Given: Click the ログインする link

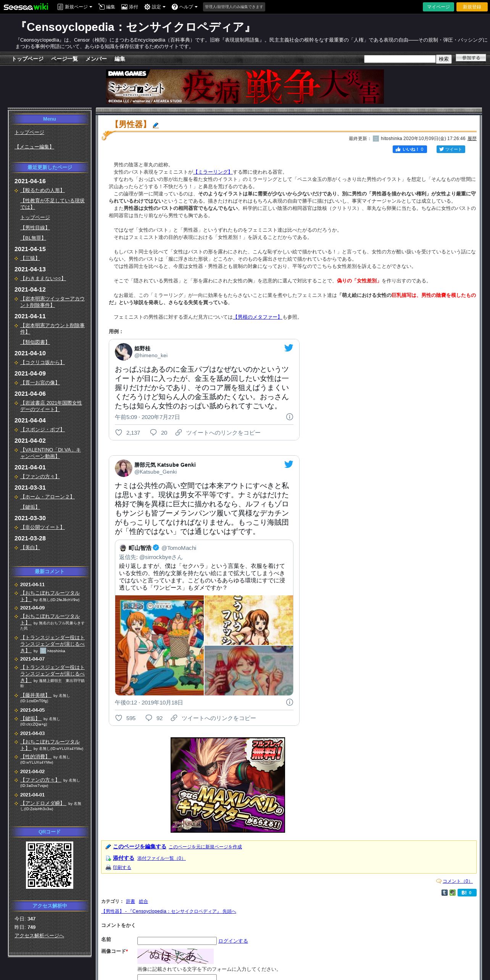Looking at the screenshot, I should tap(233, 941).
